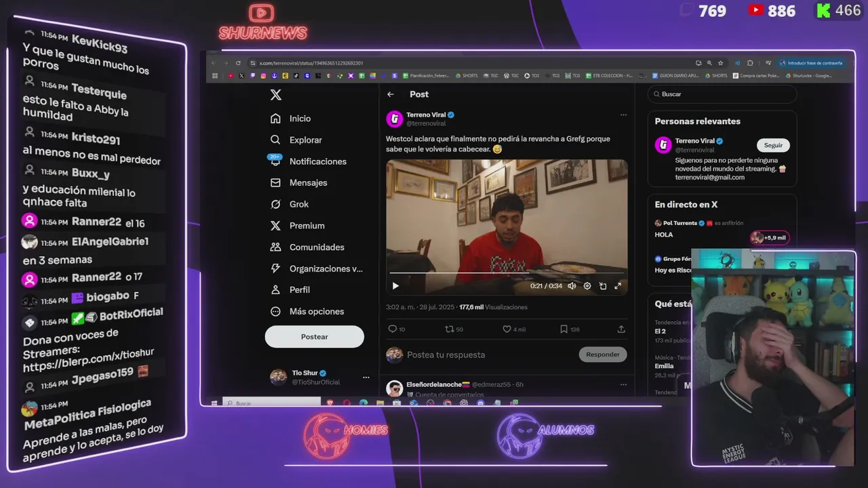Screen dimensions: 868x488
Task: Click the Organizaciones lightning icon
Action: click(x=275, y=268)
